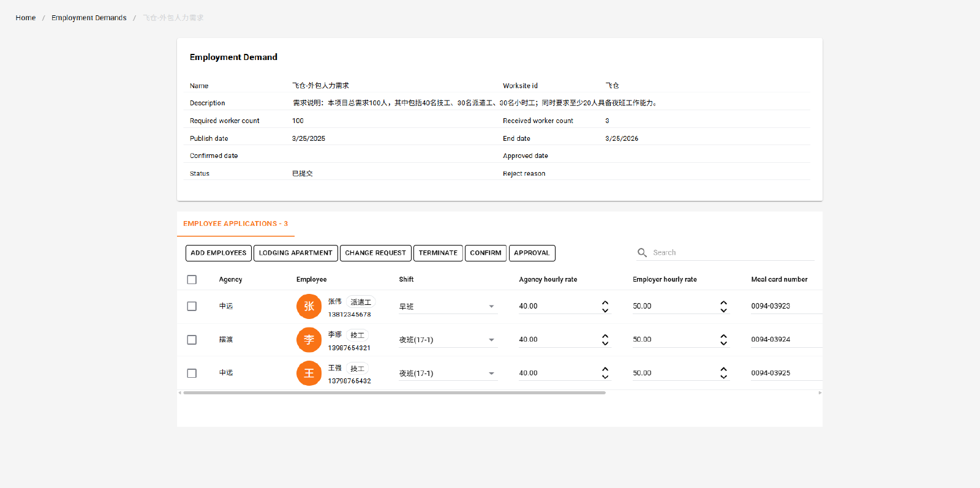Screen dimensions: 980x488
Task: Focus the Search input field
Action: 731,253
